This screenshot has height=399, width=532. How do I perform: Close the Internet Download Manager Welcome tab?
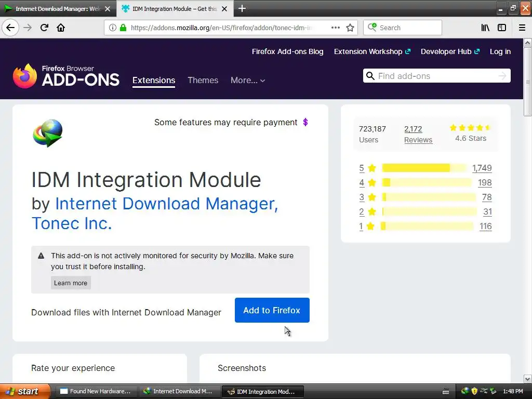click(108, 9)
